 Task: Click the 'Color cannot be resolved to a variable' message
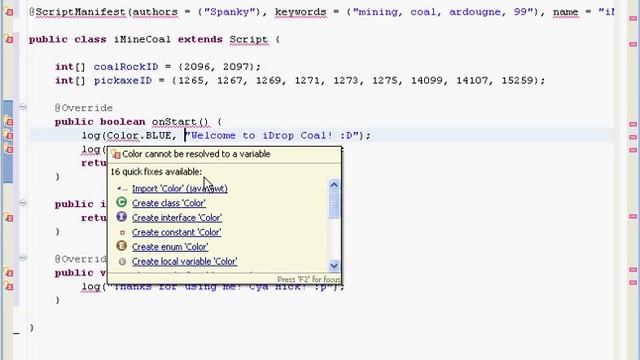tap(196, 154)
